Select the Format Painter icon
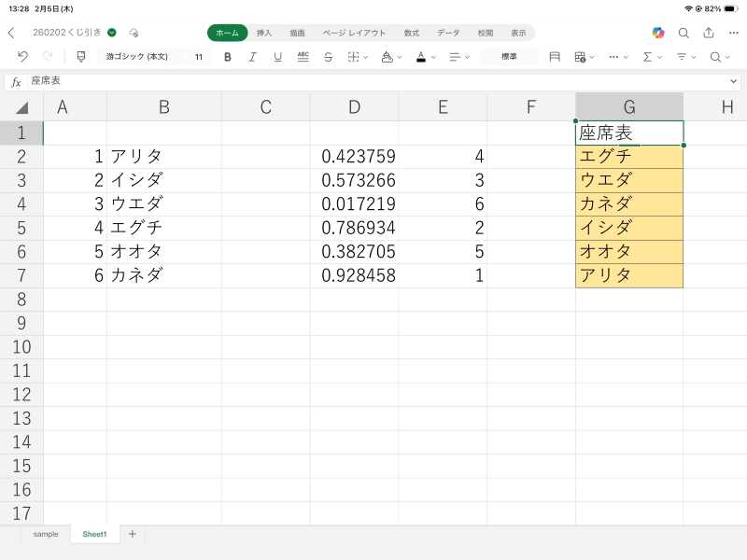The width and height of the screenshot is (747, 560). pyautogui.click(x=80, y=57)
